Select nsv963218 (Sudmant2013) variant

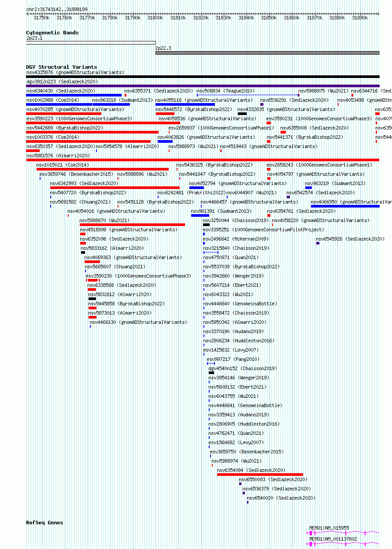(x=122, y=100)
